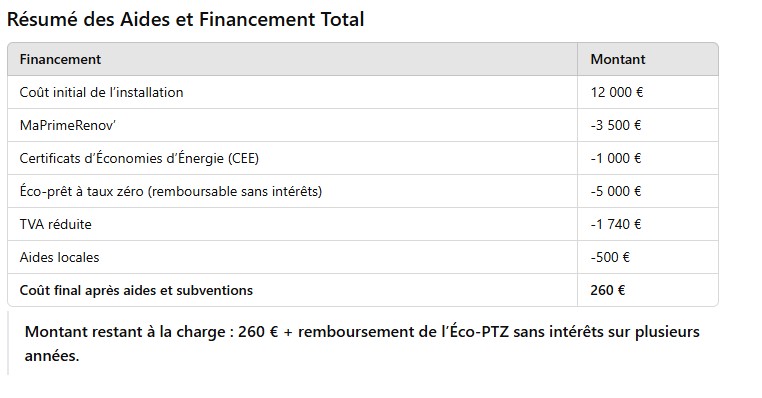Click the -1 000 € amount
The image size is (762, 398).
[616, 158]
